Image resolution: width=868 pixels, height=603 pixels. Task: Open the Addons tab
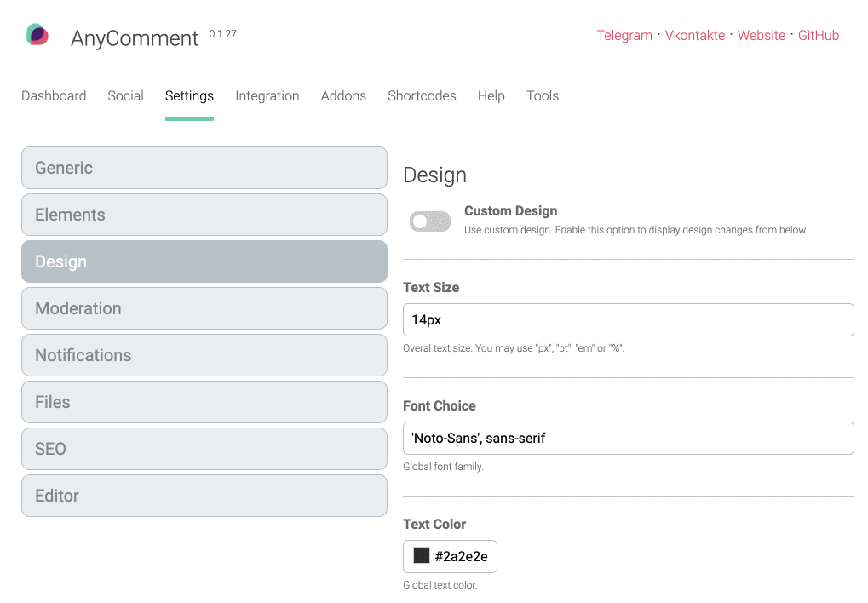343,95
